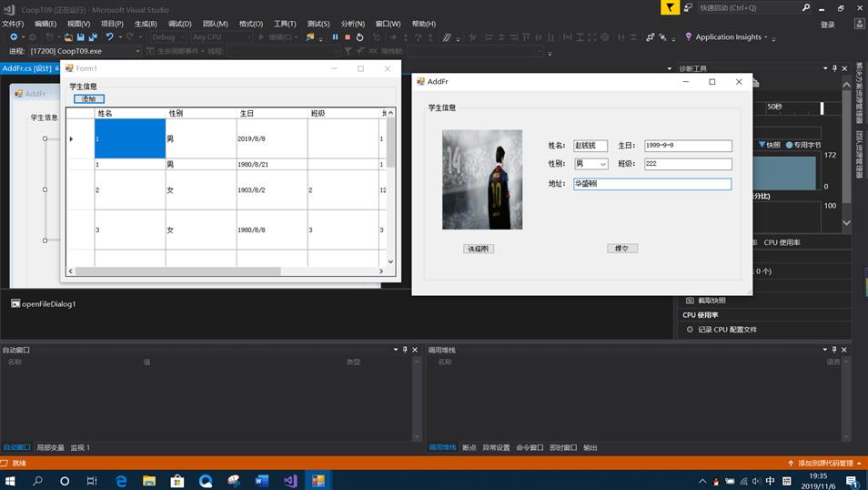
Task: Open the 诊断工具 window options dropdown
Action: pyautogui.click(x=825, y=68)
